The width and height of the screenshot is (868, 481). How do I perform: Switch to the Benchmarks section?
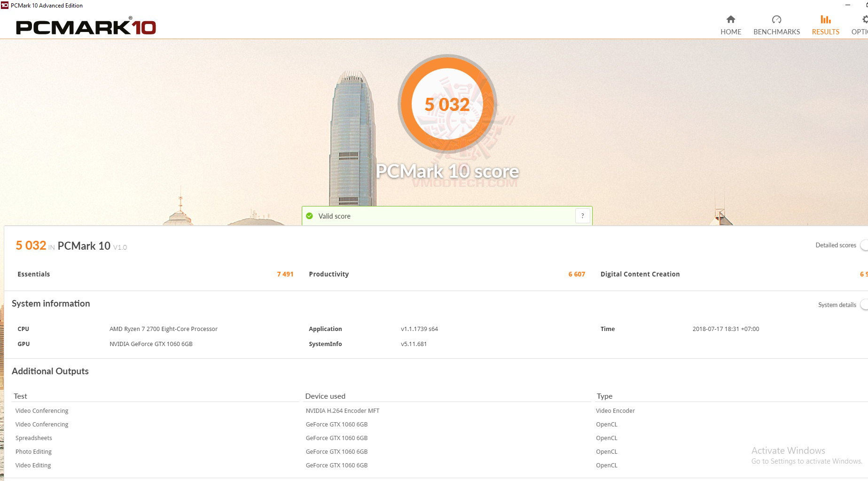pyautogui.click(x=776, y=25)
